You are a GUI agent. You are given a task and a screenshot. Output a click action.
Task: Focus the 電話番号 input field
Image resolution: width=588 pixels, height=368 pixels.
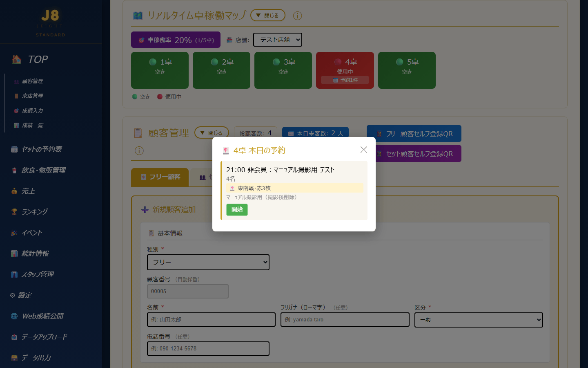pos(208,348)
